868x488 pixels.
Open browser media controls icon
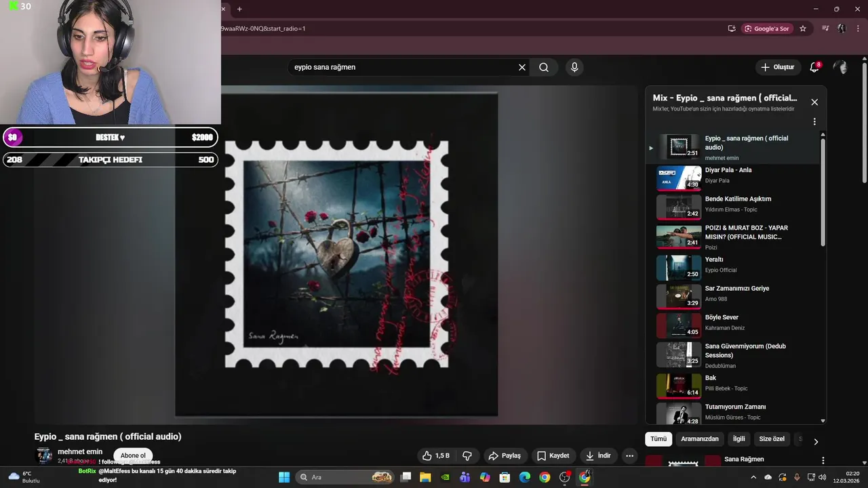[x=825, y=28]
